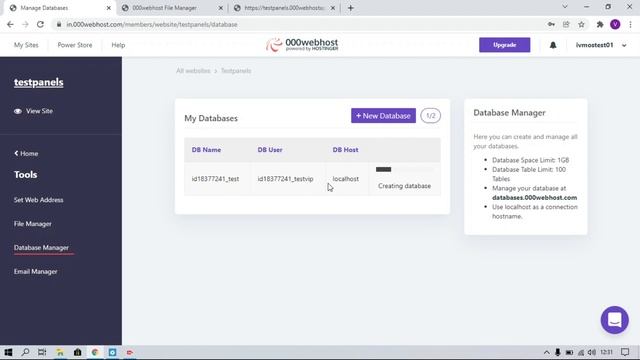The height and width of the screenshot is (360, 640).
Task: Open the Windows notification center icon
Action: (x=625, y=352)
